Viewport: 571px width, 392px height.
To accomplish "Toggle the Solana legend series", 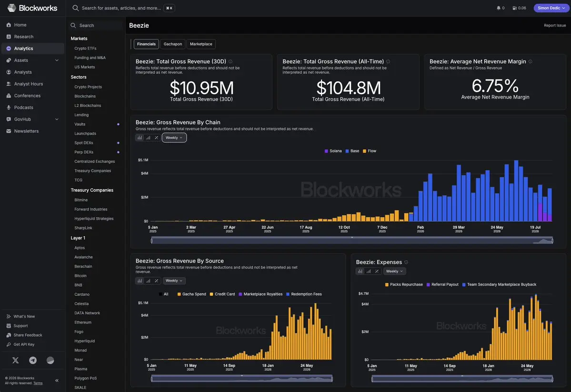I will coord(333,151).
